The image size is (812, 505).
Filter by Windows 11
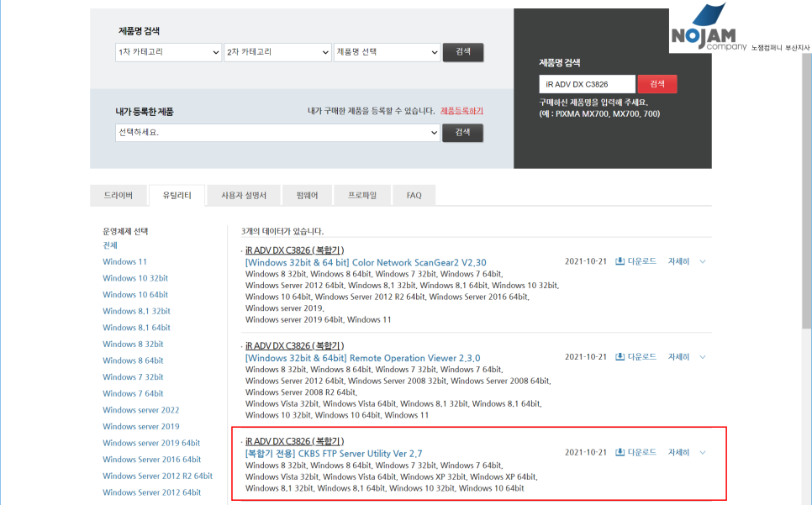pos(124,262)
